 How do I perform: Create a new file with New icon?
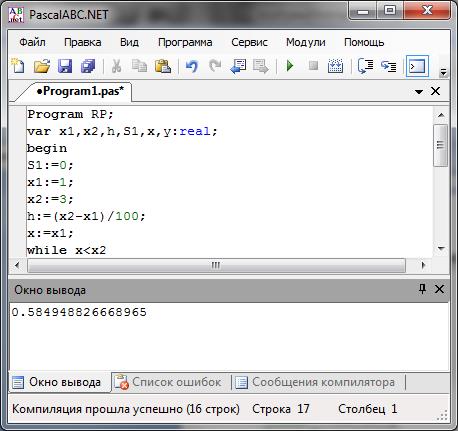pos(18,66)
